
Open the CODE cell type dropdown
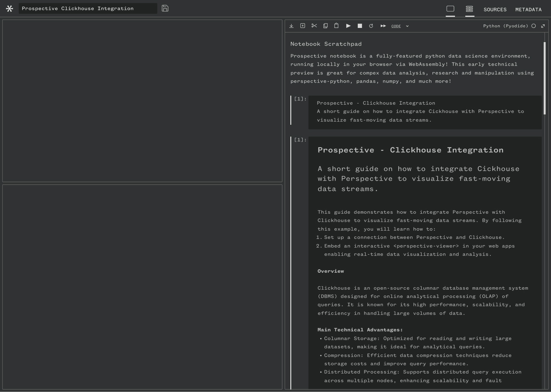(x=396, y=26)
